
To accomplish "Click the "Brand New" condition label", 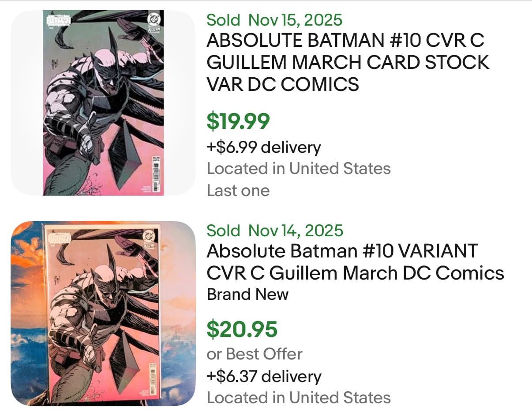I will [247, 294].
